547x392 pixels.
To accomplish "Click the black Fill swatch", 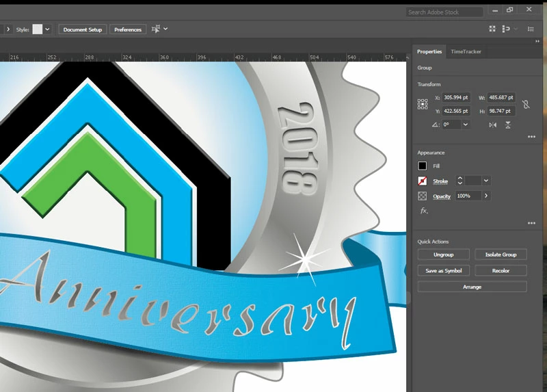I will [422, 166].
